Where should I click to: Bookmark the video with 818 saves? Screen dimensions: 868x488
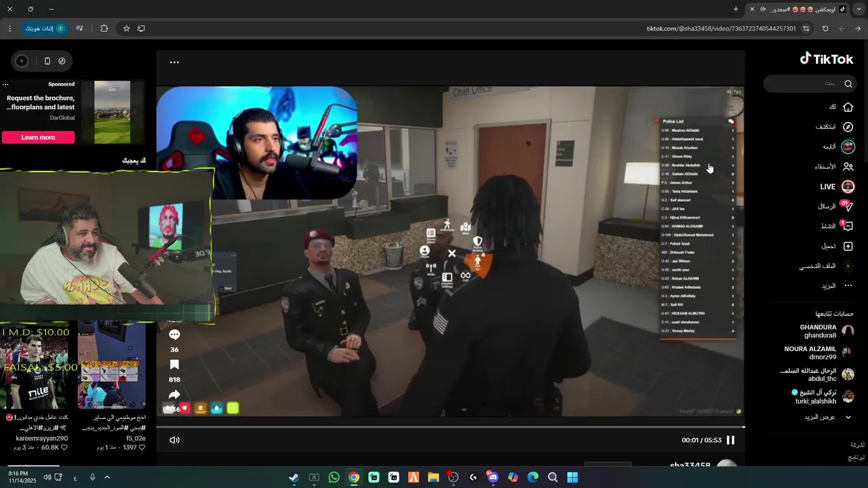point(174,365)
